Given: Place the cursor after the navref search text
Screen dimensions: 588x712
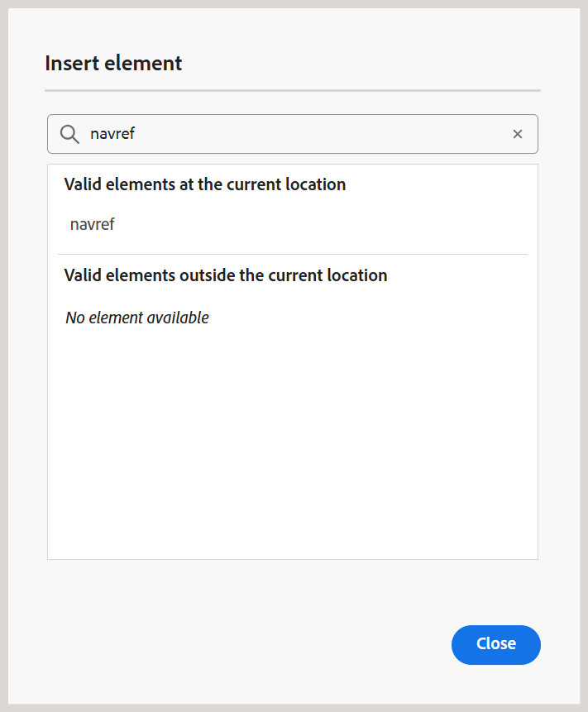Looking at the screenshot, I should pyautogui.click(x=136, y=134).
